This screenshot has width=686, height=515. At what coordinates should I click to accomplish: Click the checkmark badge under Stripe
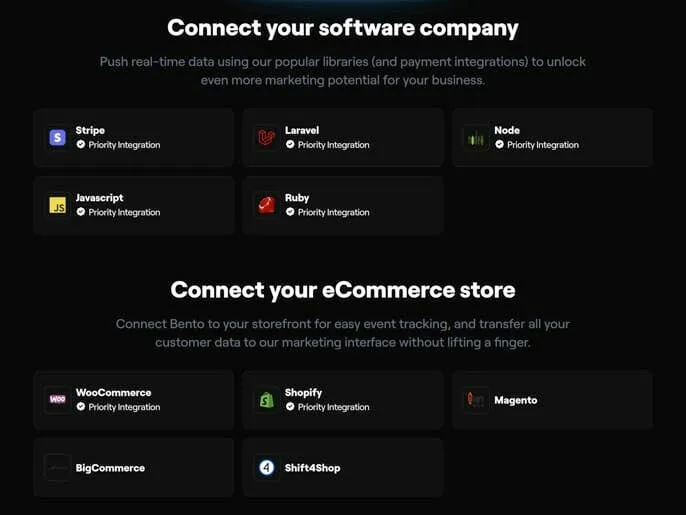[81, 145]
